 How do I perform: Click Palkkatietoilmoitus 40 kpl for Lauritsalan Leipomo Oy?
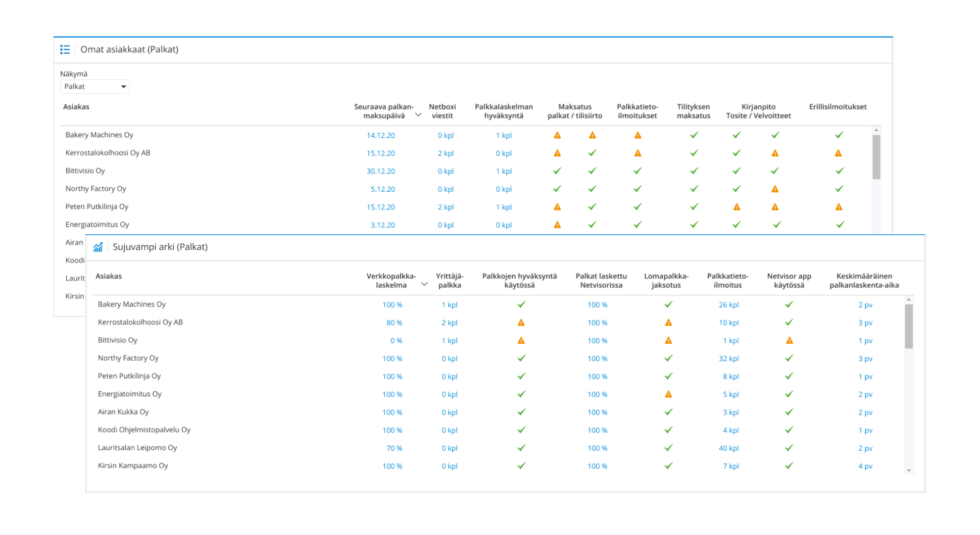729,448
